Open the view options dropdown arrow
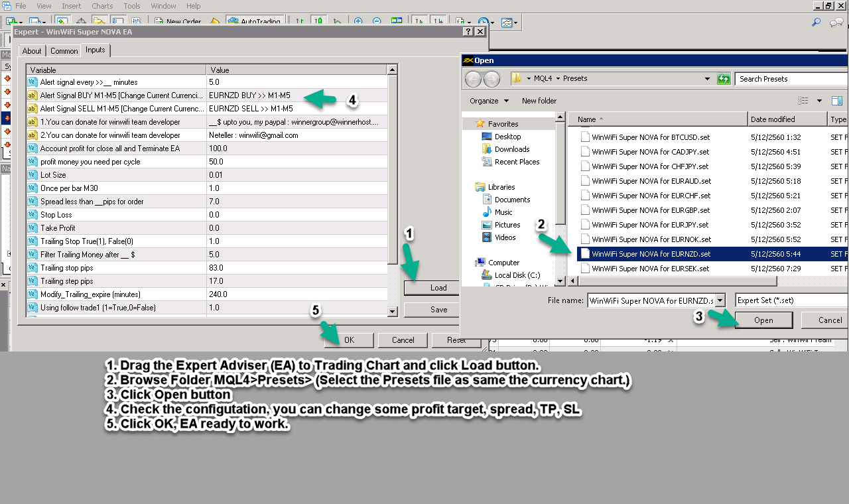 819,101
